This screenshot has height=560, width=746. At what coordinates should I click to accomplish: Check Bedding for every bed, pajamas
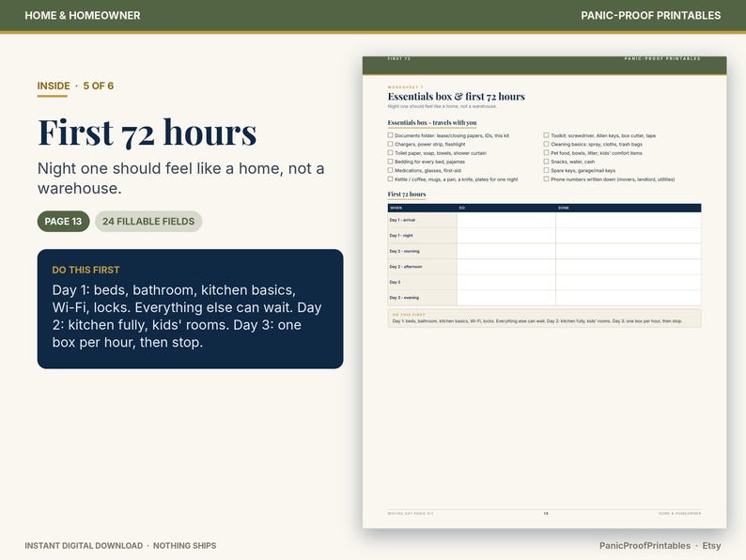(390, 162)
